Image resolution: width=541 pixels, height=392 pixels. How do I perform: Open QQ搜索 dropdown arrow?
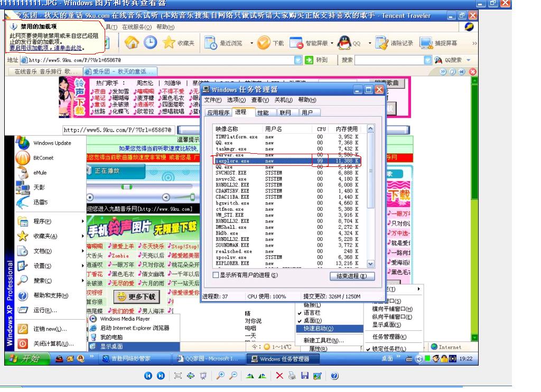tap(469, 60)
